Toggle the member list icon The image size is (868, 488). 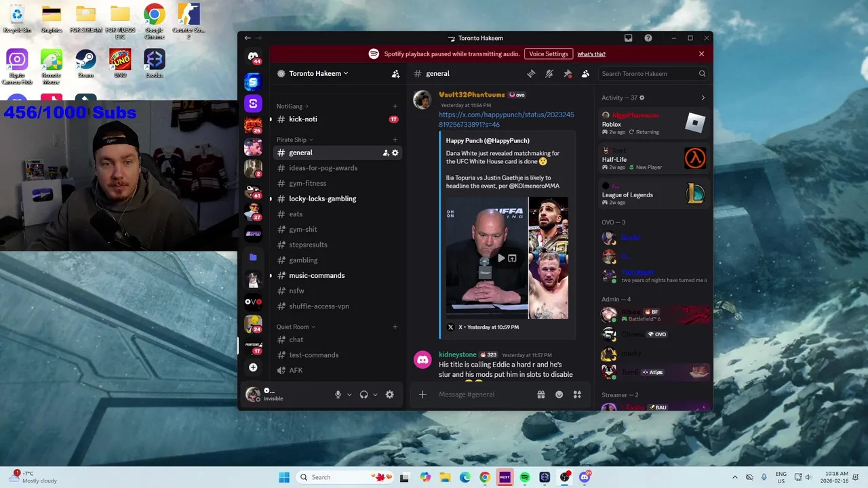click(x=585, y=73)
